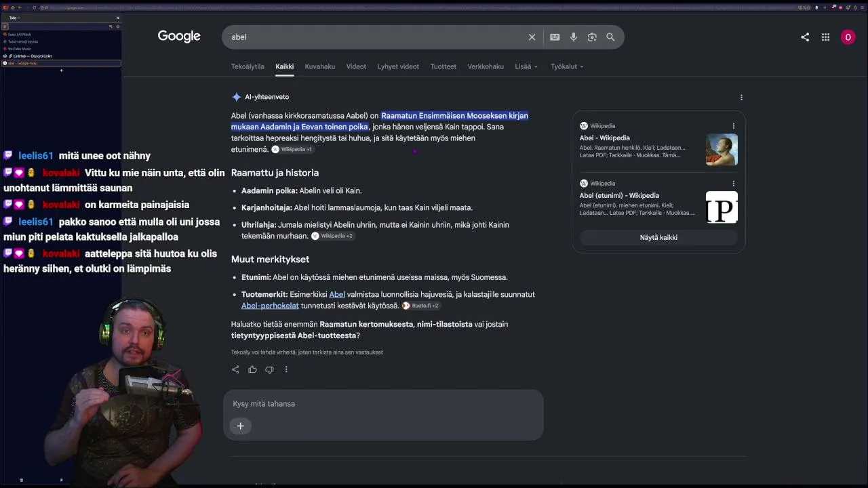Open the Abel - Wikipedia source card title
The height and width of the screenshot is (488, 868).
605,138
